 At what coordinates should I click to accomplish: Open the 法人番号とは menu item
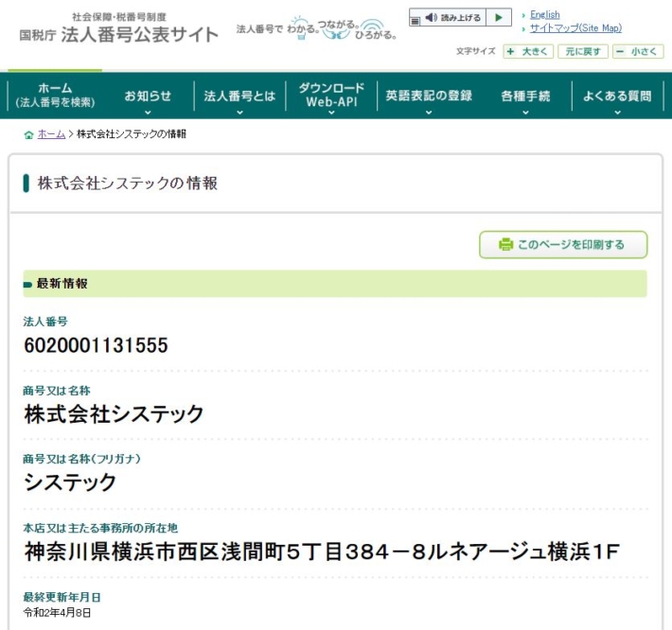coord(239,96)
